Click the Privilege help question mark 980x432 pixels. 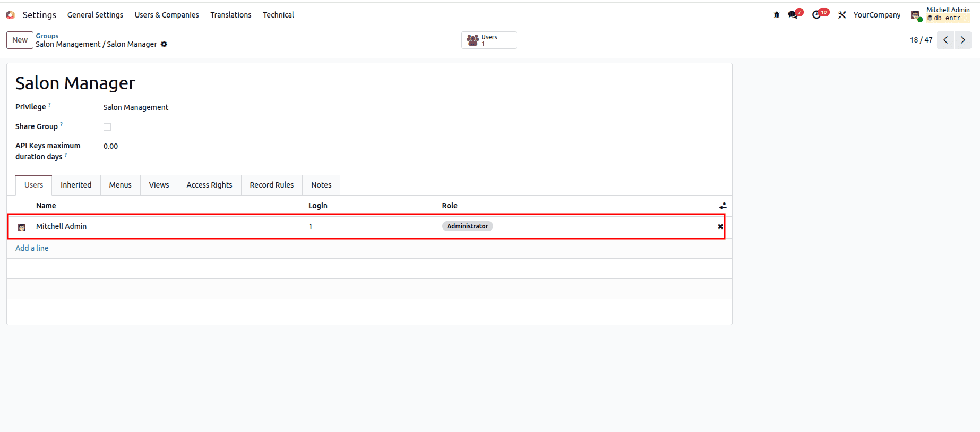[x=49, y=105]
